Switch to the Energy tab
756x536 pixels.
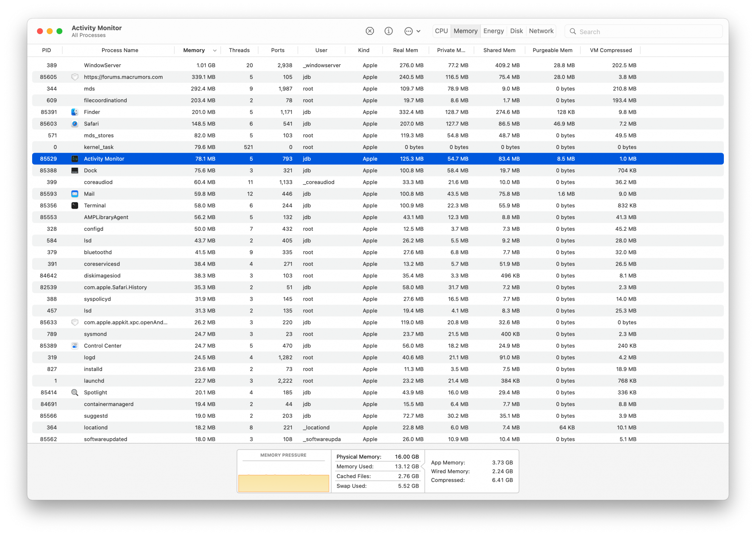(493, 31)
